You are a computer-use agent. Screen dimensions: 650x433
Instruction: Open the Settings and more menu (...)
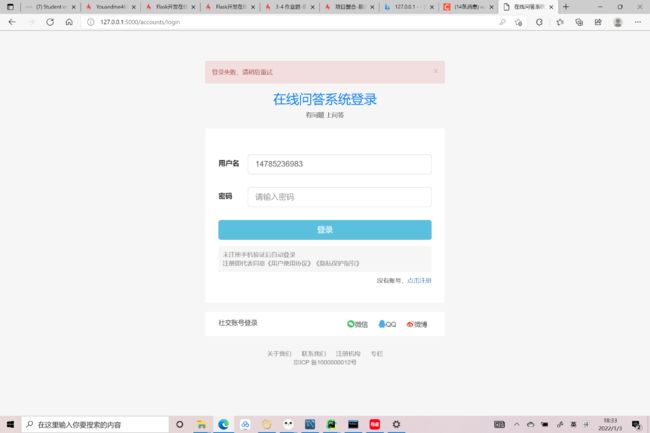coord(638,22)
